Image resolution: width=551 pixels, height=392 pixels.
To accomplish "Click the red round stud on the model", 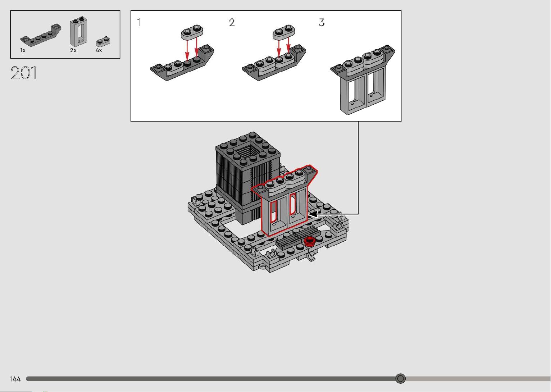I will point(309,241).
